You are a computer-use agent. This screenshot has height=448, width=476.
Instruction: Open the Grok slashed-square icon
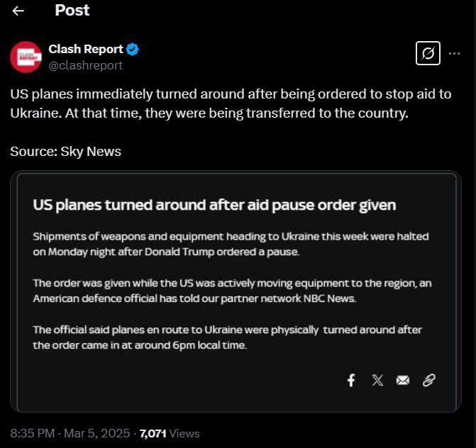coord(428,53)
